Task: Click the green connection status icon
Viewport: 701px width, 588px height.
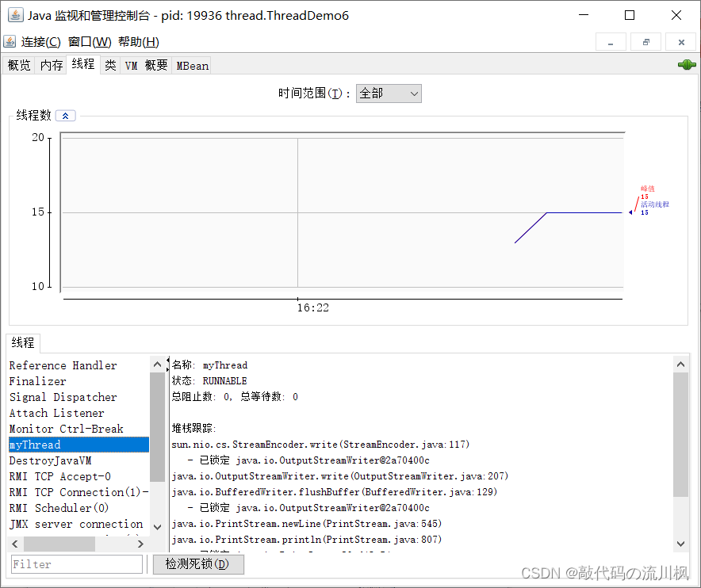Action: pos(687,65)
